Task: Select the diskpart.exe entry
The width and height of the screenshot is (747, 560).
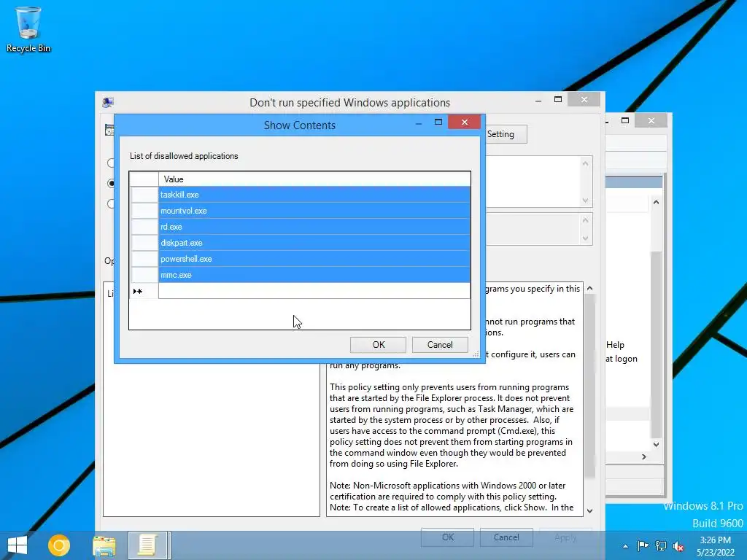Action: 314,243
